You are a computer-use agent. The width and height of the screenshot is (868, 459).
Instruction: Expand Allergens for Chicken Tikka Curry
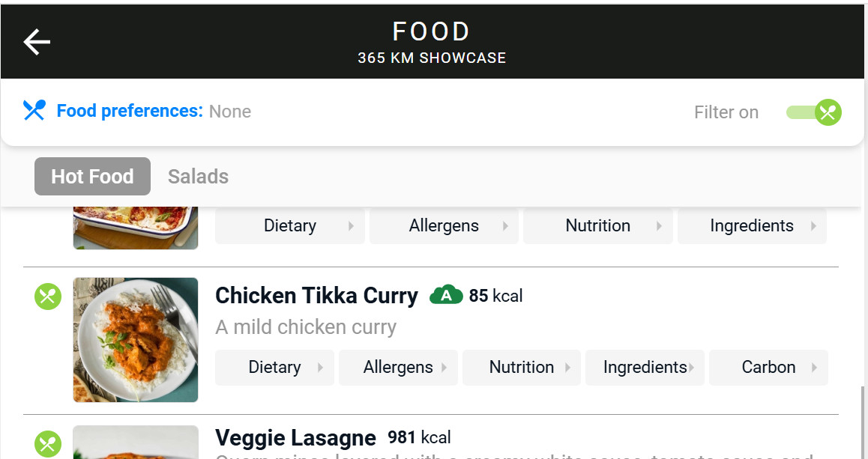[x=398, y=367]
